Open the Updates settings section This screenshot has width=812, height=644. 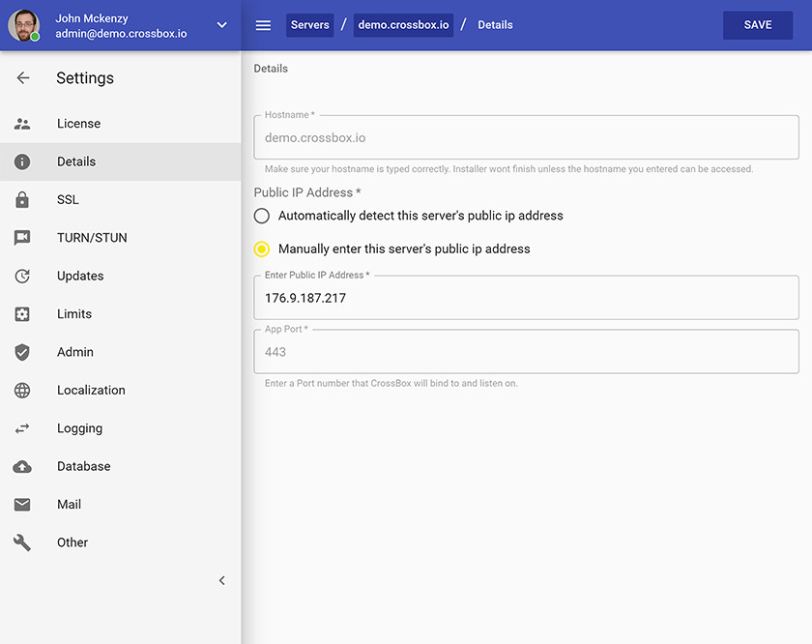pyautogui.click(x=120, y=277)
